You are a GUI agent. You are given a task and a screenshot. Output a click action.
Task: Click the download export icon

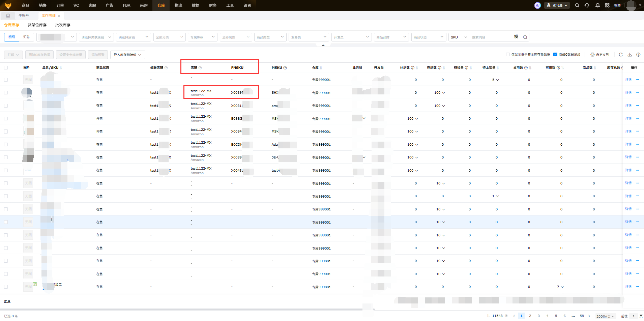click(630, 55)
